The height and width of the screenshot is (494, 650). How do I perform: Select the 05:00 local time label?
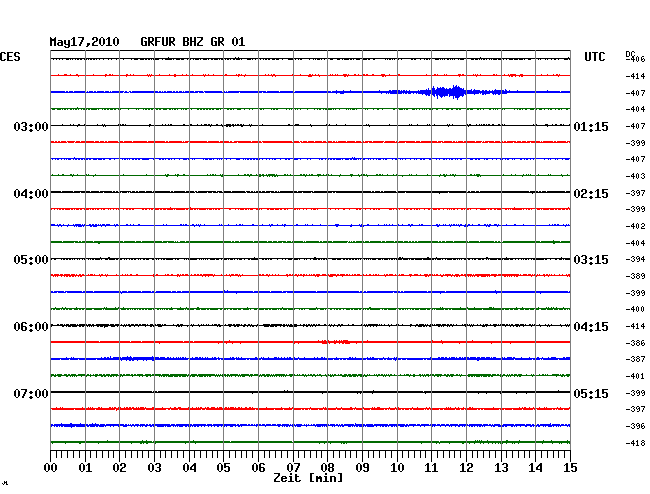[31, 260]
